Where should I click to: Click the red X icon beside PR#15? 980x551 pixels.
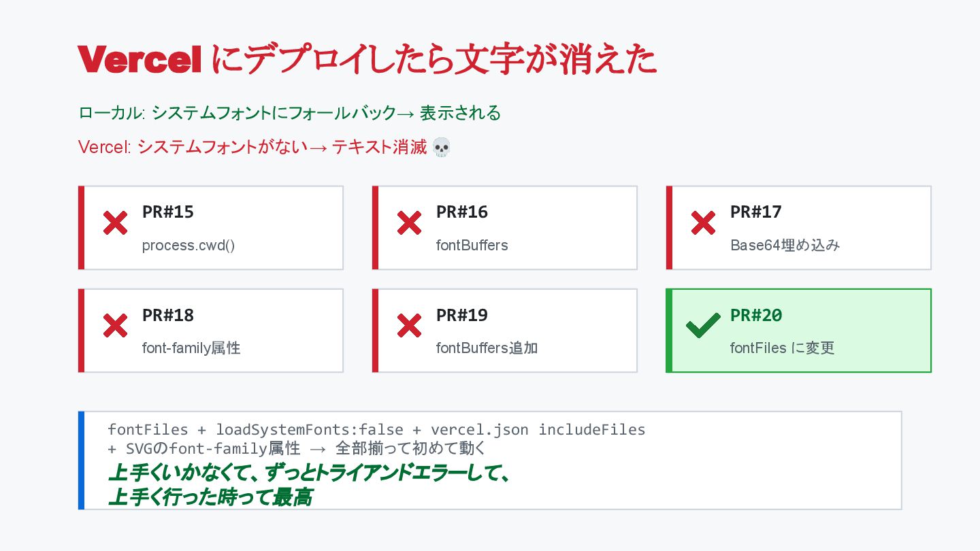coord(115,222)
